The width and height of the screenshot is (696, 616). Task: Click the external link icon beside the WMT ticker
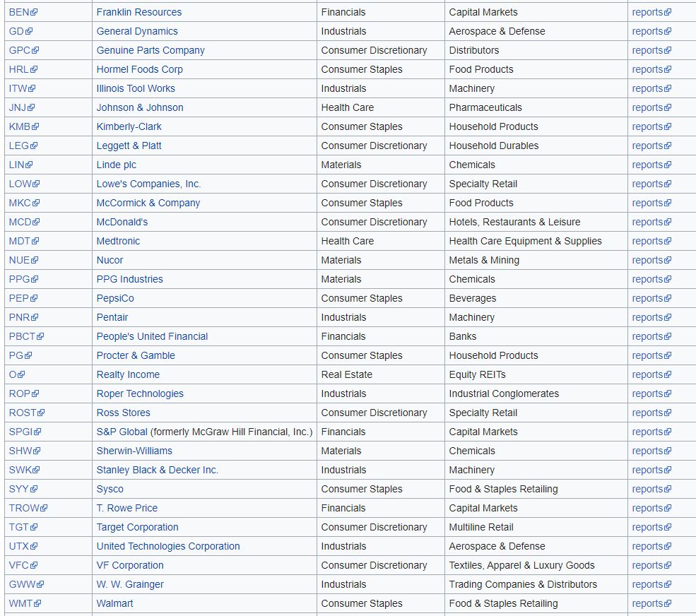coord(37,604)
